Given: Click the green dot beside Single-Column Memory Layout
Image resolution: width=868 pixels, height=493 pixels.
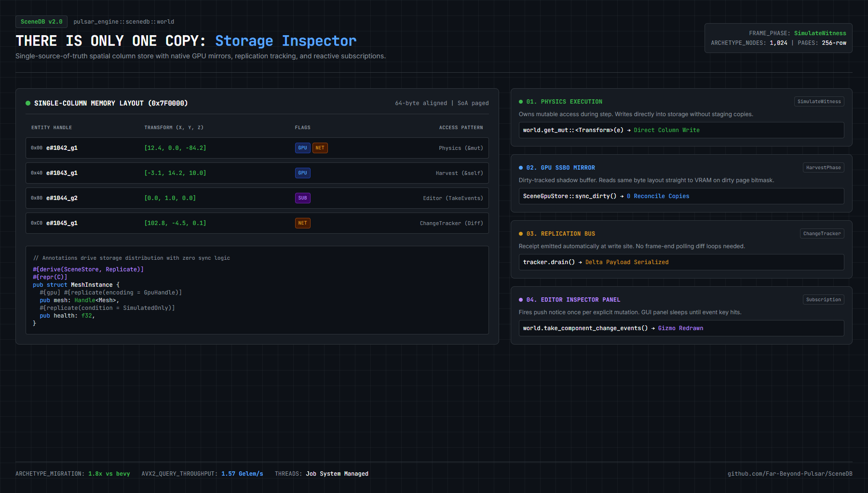Looking at the screenshot, I should pos(28,103).
